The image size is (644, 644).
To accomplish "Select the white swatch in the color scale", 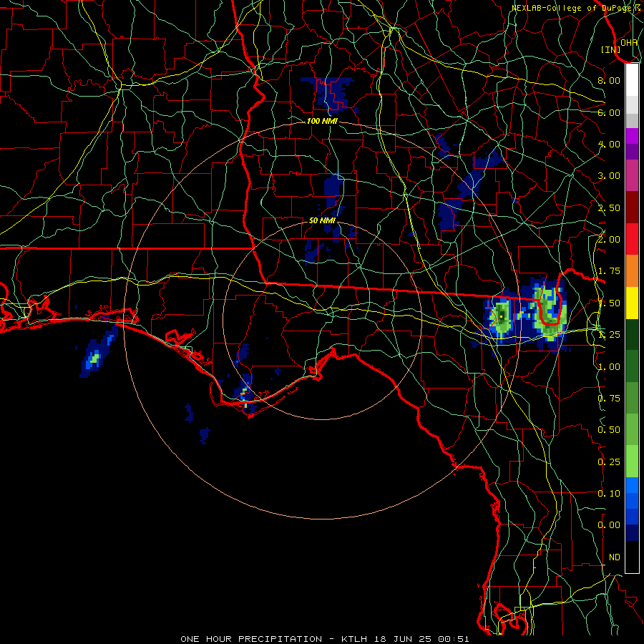I will point(632,80).
